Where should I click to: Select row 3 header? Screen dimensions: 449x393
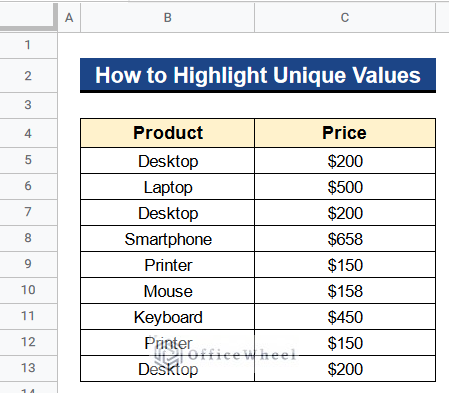pos(28,105)
